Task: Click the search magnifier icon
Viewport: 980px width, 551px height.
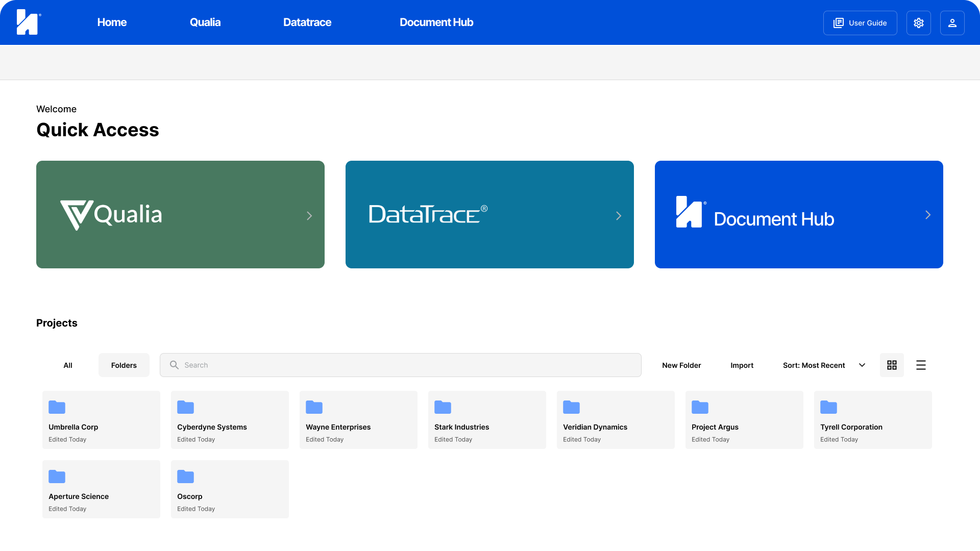Action: 174,365
